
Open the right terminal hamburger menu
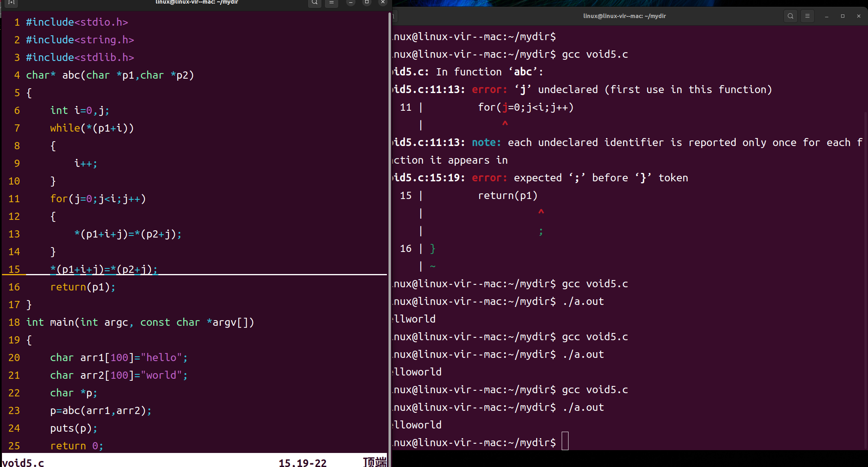(807, 16)
